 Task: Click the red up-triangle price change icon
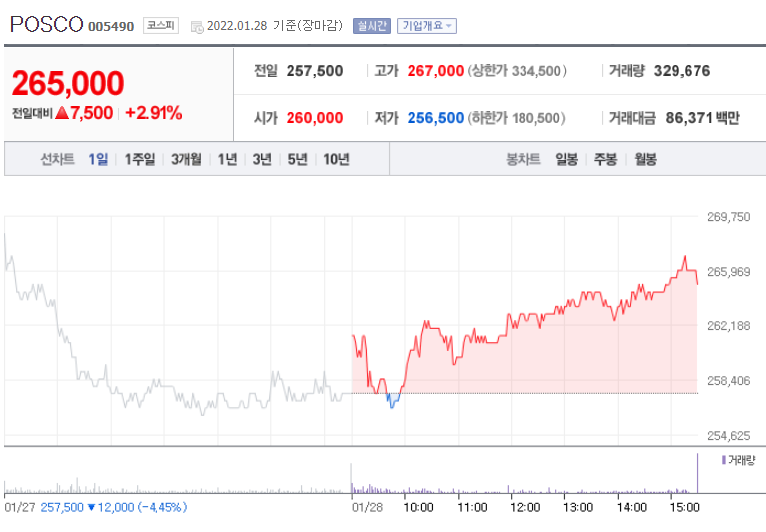tap(62, 113)
